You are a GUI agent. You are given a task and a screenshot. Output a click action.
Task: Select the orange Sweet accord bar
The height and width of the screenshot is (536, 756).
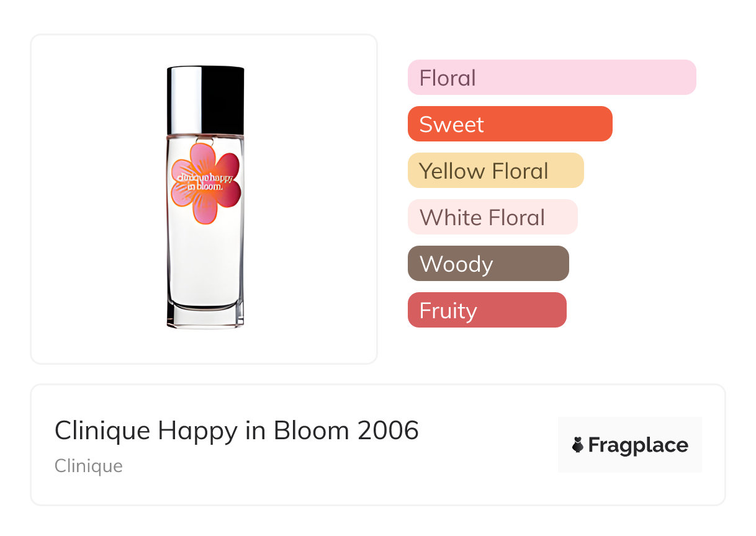point(510,124)
